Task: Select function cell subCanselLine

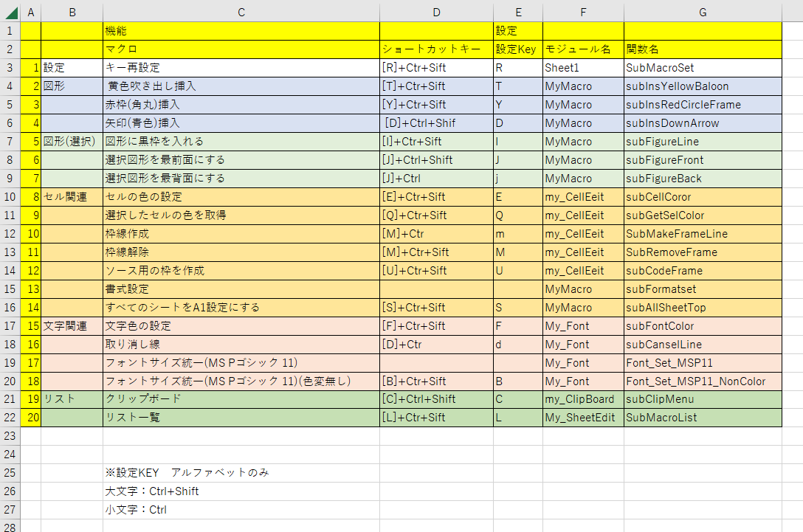Action: pos(703,344)
